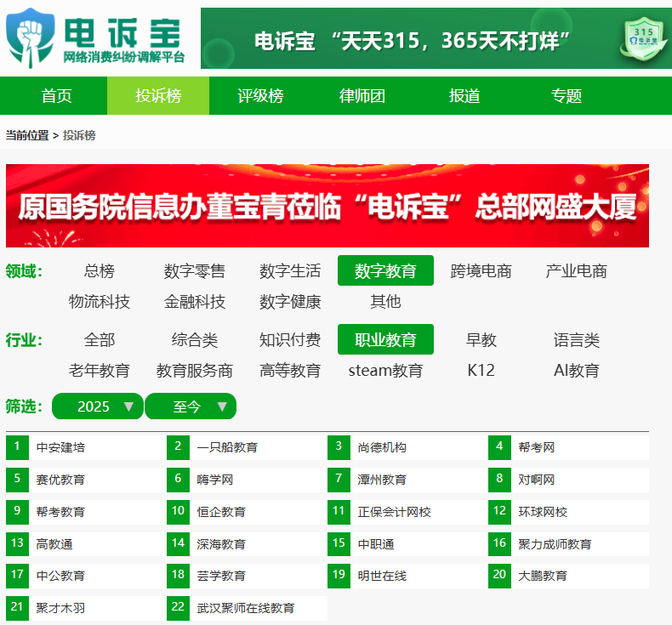Open rank 18 entry 芸学教育
This screenshot has height=625, width=672.
pyautogui.click(x=221, y=576)
